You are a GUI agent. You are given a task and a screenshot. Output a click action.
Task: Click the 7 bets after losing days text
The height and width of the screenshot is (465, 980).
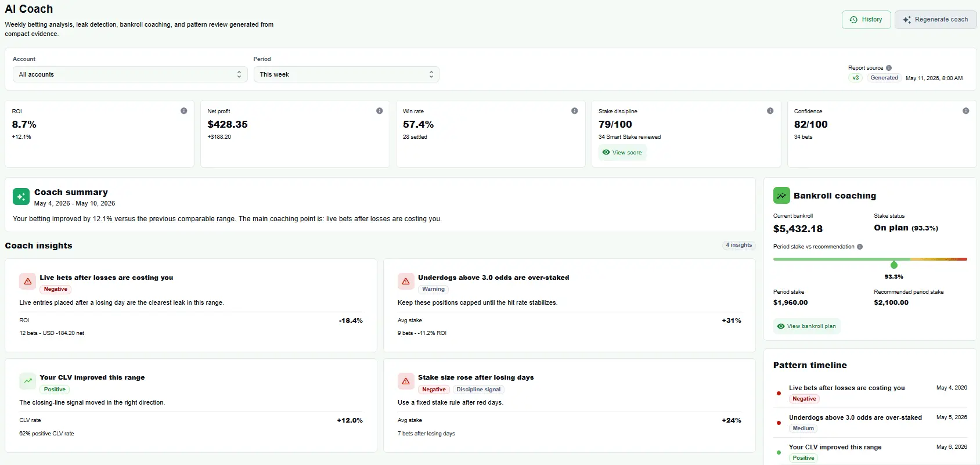pyautogui.click(x=426, y=434)
